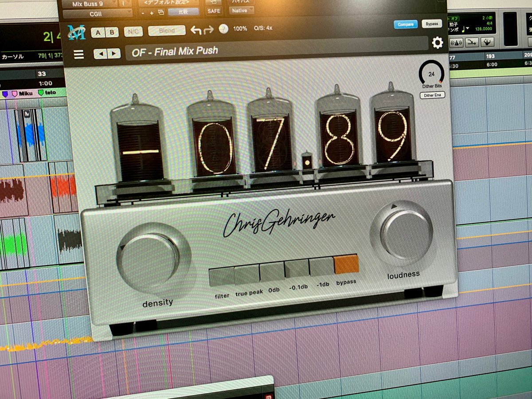532x399 pixels.
Task: Click bar 33 on the timeline ruler
Action: [41, 74]
